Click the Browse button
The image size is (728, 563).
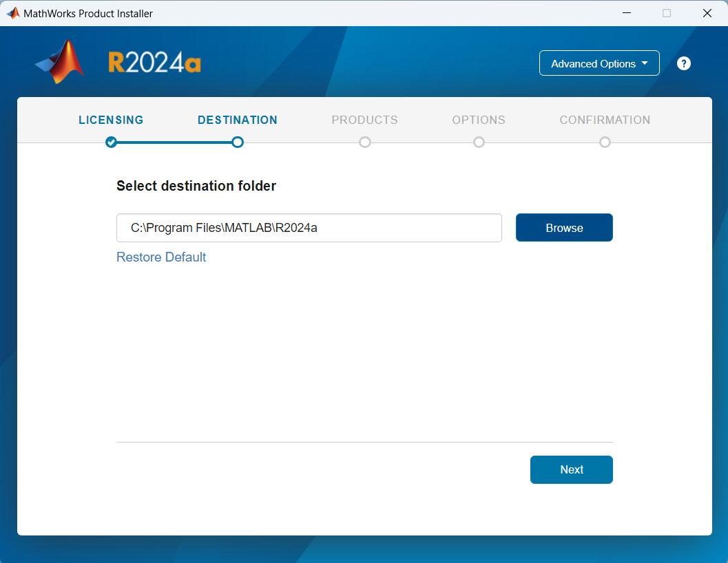coord(564,227)
